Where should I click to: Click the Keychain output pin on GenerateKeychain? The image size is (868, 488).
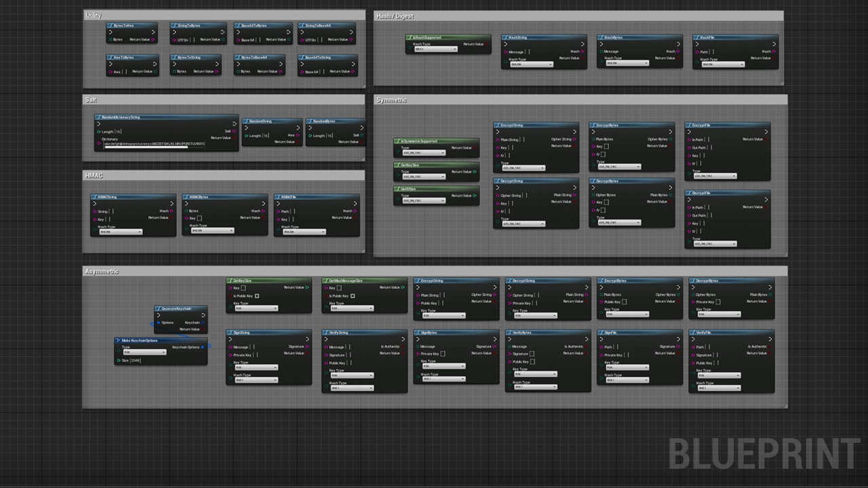[x=203, y=323]
